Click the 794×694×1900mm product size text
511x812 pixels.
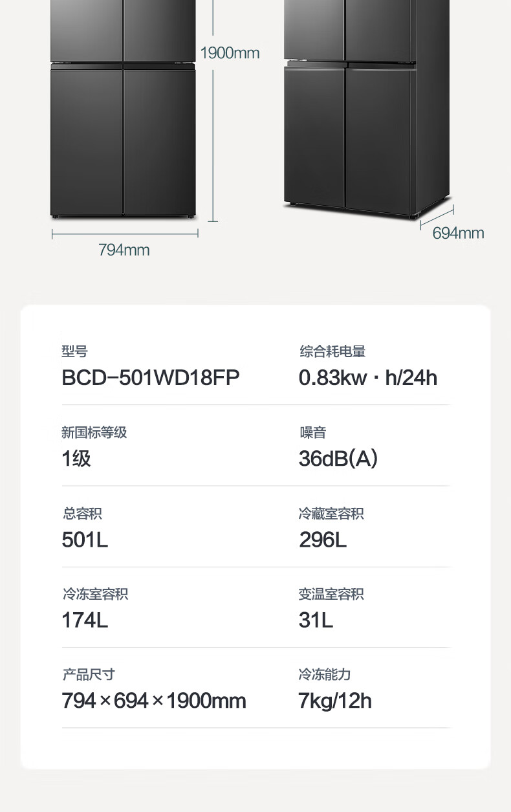click(154, 701)
